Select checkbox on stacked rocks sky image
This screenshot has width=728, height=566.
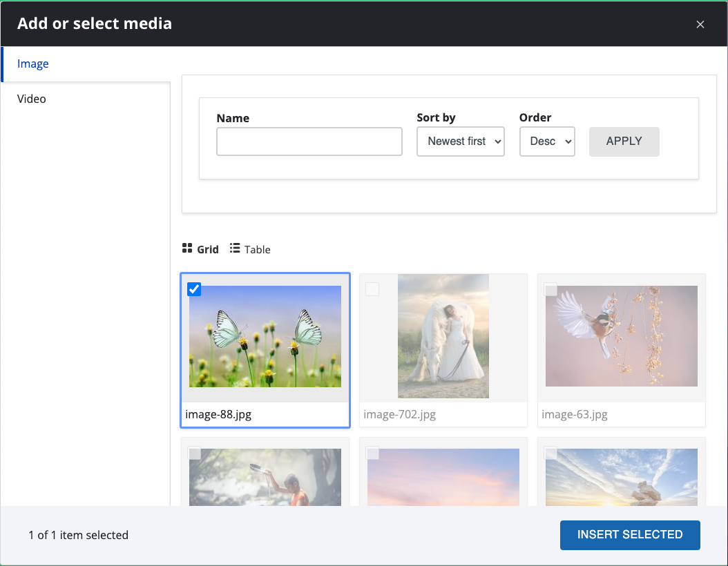click(550, 453)
